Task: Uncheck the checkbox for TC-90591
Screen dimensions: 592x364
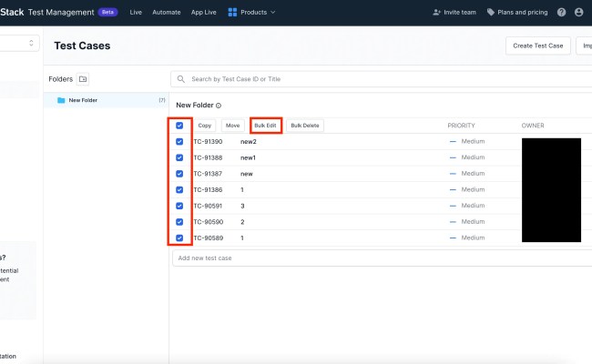Action: tap(179, 206)
